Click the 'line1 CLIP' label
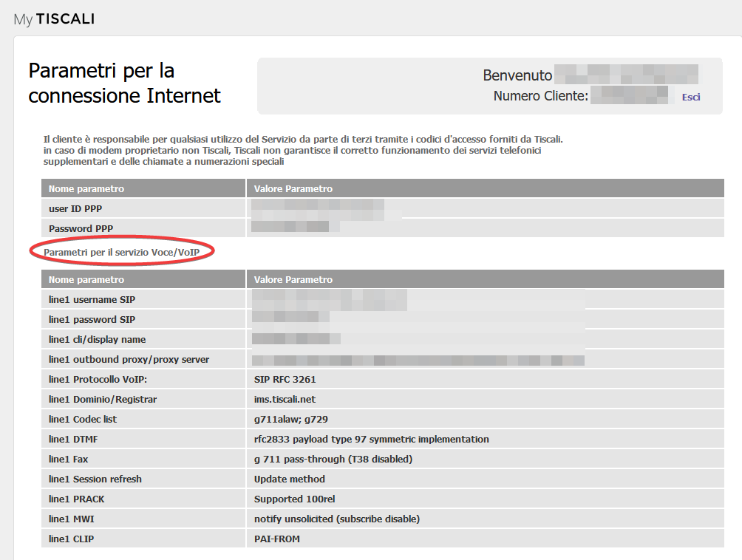Screen dimensions: 742x560 click(x=71, y=539)
